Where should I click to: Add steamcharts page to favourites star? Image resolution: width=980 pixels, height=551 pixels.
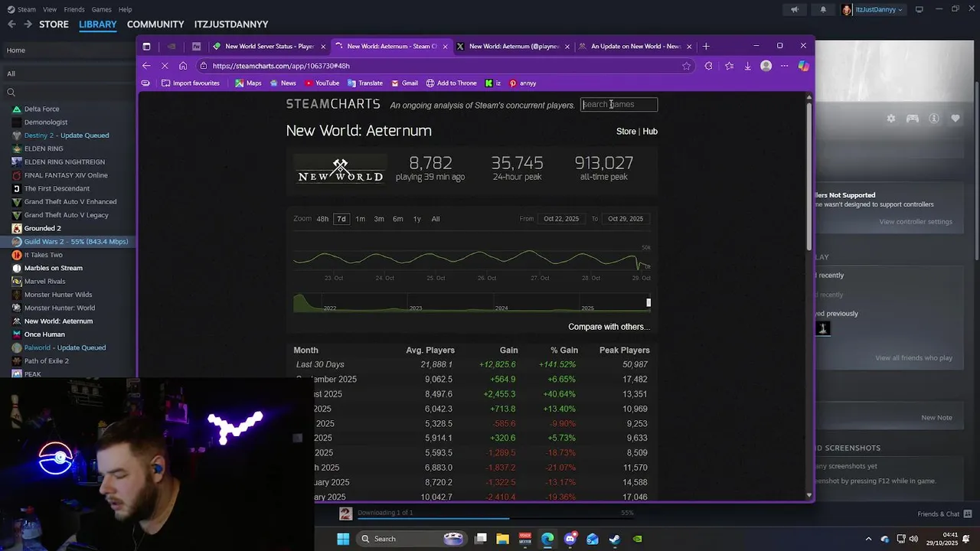point(686,66)
